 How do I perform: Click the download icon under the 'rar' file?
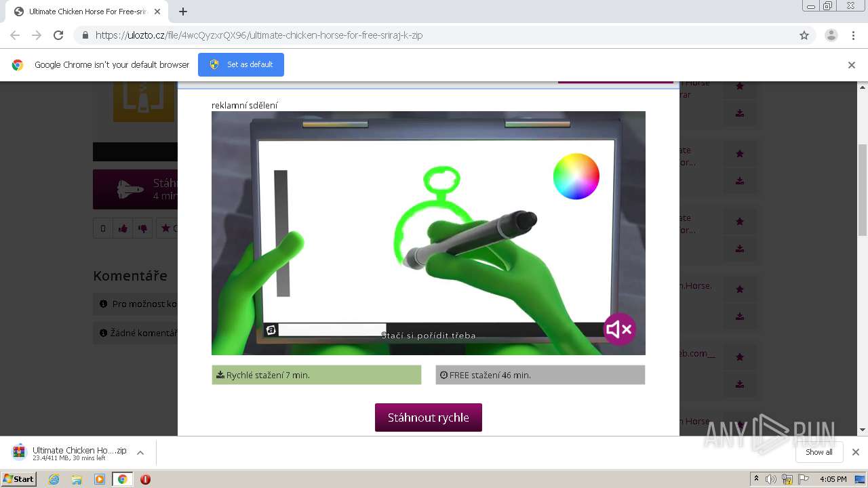pyautogui.click(x=740, y=113)
